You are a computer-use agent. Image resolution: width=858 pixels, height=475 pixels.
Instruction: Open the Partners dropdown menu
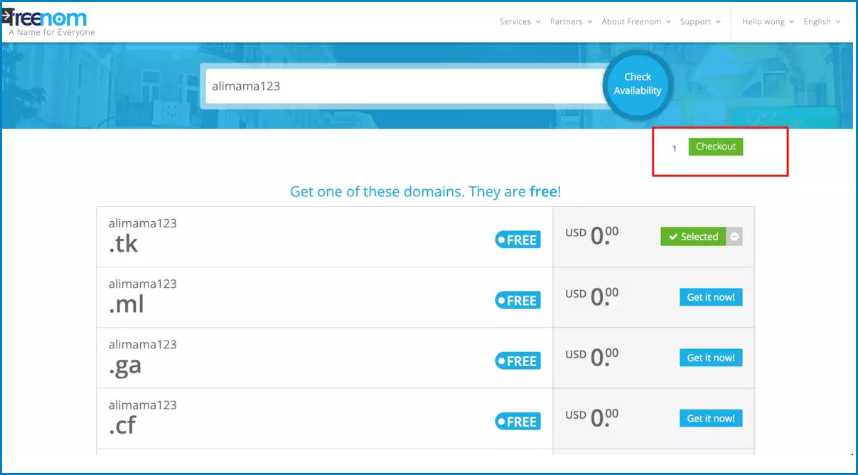[x=571, y=22]
